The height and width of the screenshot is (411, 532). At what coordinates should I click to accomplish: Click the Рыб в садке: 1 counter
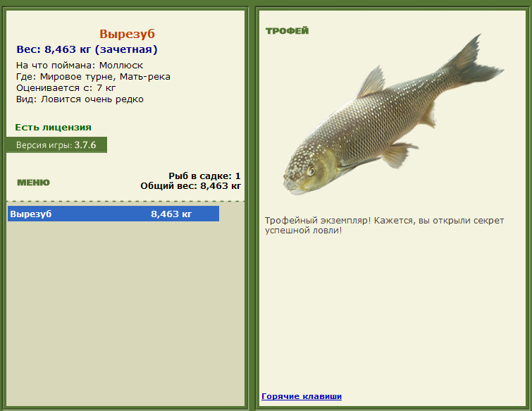pos(204,176)
